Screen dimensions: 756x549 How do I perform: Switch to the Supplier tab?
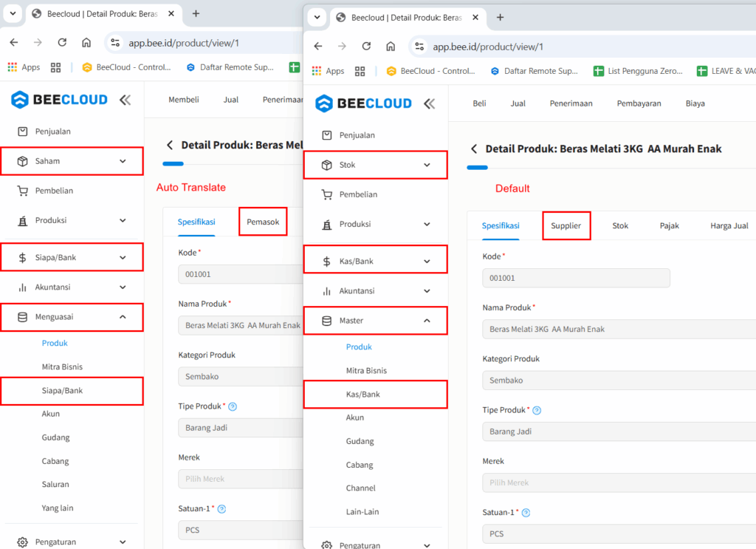point(566,226)
